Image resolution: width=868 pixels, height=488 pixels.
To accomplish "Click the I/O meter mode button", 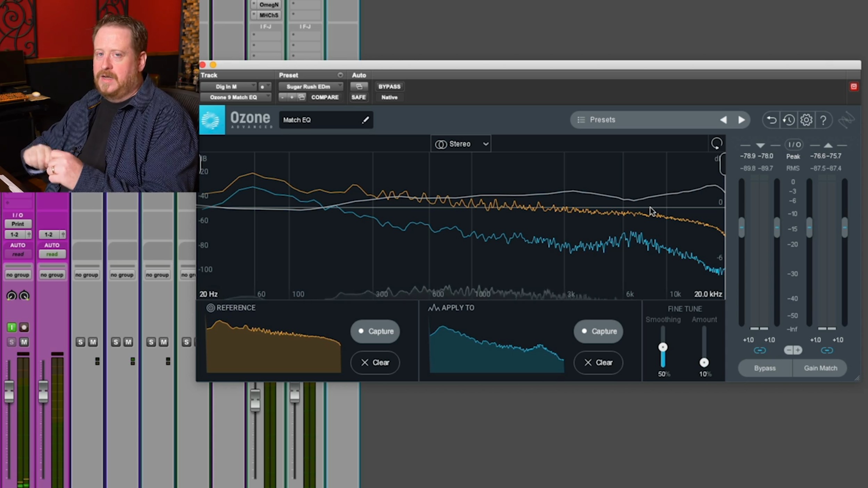I will (794, 144).
